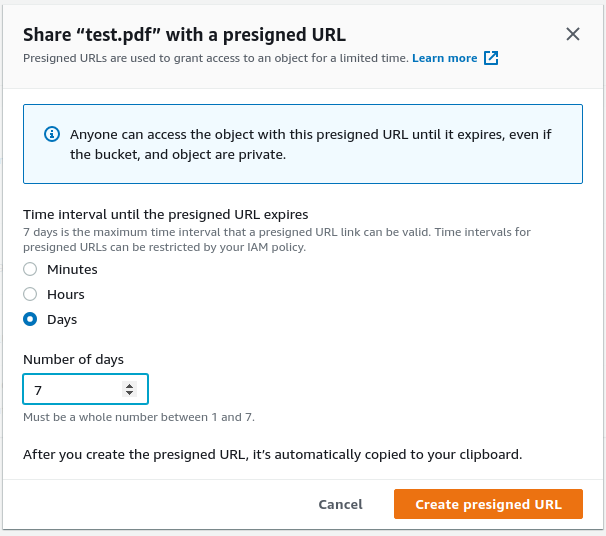This screenshot has width=606, height=536.
Task: Select the Hours radio button
Action: tap(30, 294)
